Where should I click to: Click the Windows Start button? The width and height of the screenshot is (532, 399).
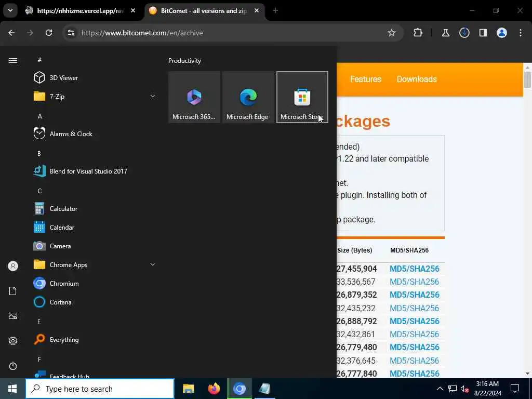(12, 389)
